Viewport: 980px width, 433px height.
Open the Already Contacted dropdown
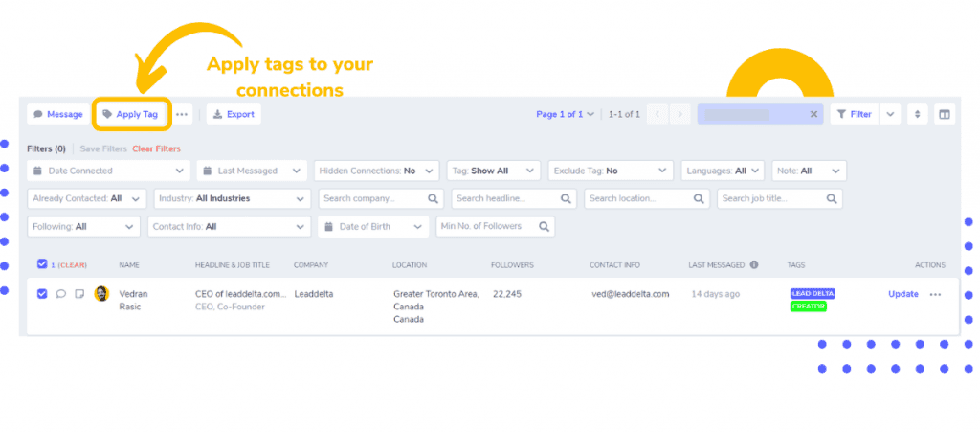click(87, 199)
